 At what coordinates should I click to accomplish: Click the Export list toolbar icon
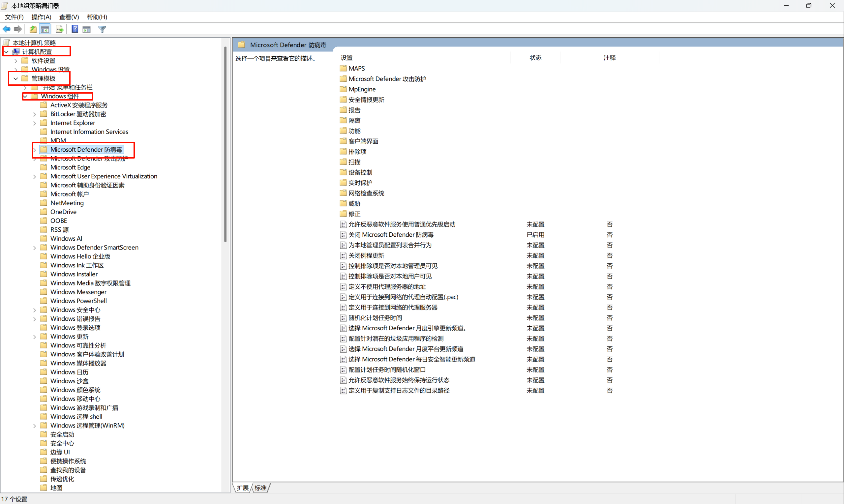[60, 29]
